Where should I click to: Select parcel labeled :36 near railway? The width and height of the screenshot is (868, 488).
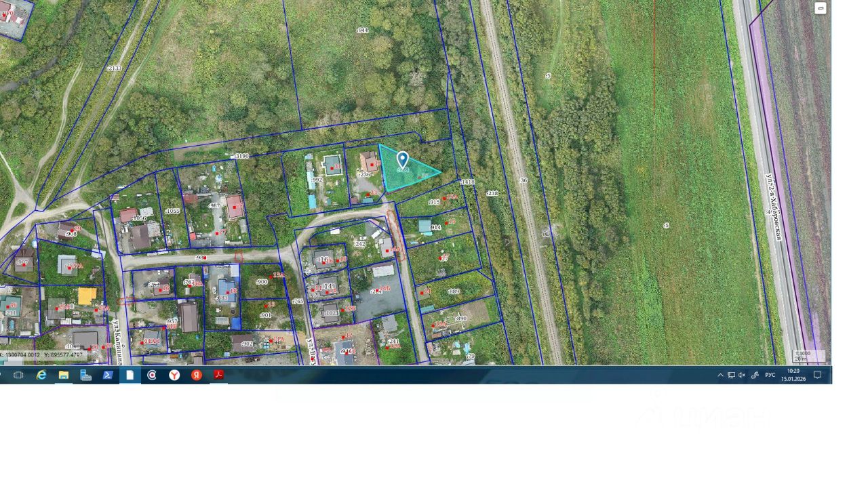coord(523,180)
